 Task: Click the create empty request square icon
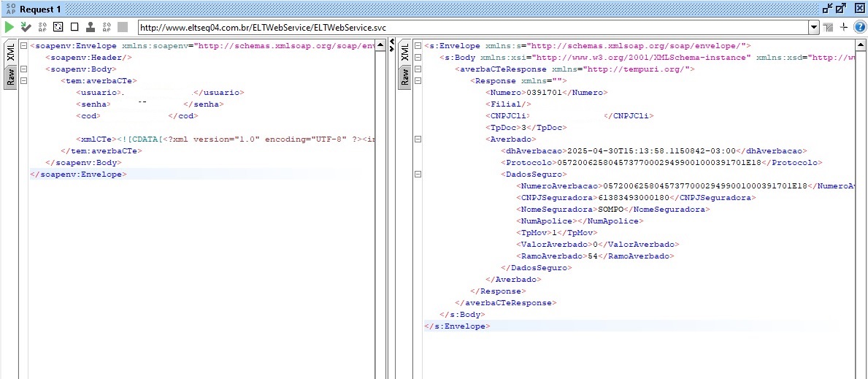click(58, 27)
